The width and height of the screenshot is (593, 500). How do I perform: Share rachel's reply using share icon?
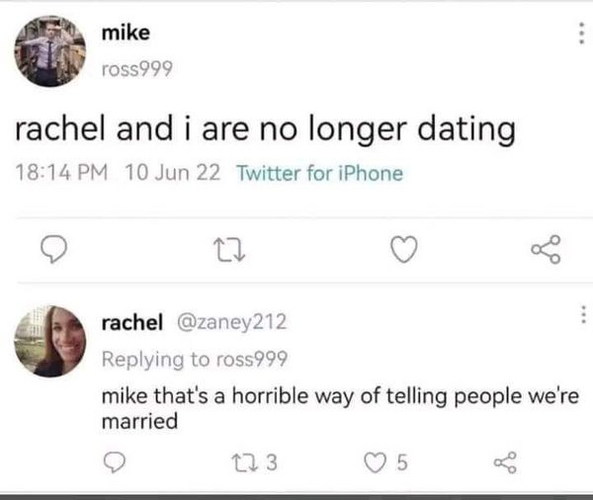tap(505, 462)
